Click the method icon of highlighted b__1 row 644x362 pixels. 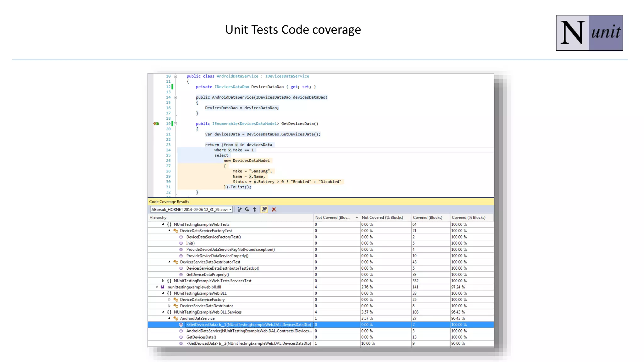point(181,325)
